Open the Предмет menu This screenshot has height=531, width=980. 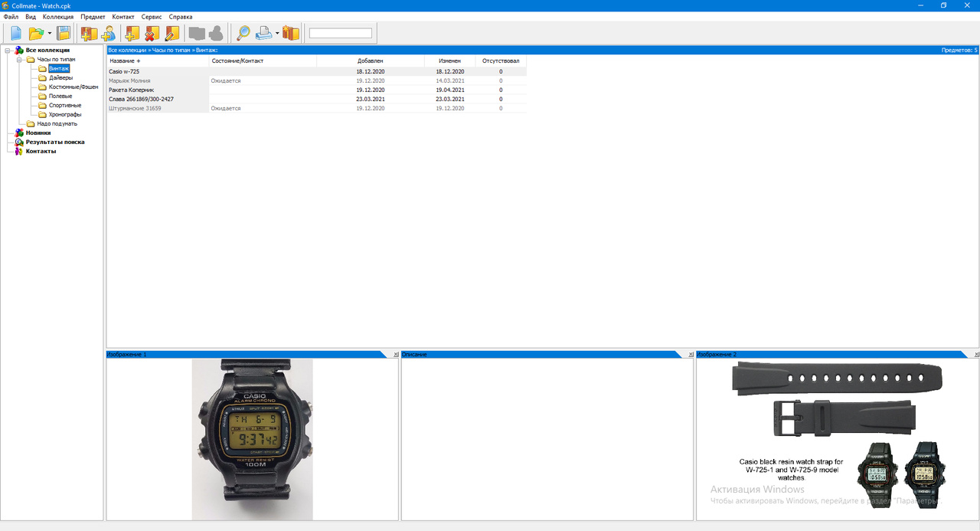93,16
